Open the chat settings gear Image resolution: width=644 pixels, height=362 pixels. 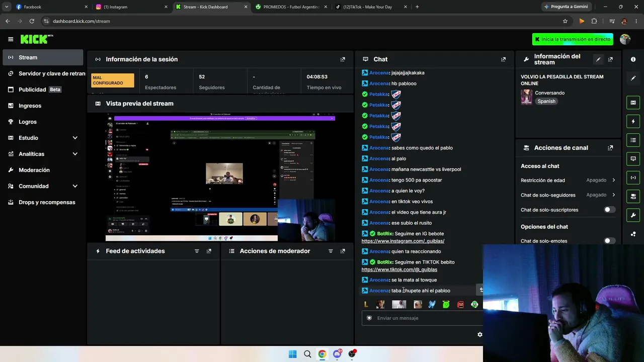click(479, 334)
